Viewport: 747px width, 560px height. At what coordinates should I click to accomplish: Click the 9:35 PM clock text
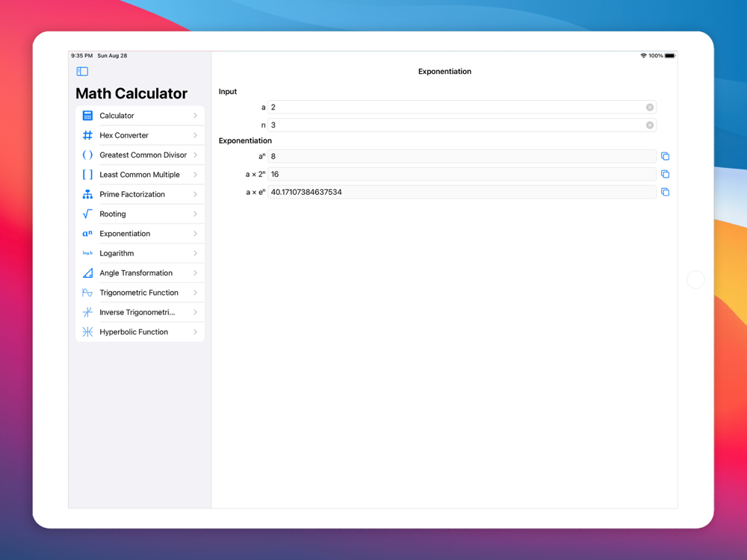(x=82, y=56)
